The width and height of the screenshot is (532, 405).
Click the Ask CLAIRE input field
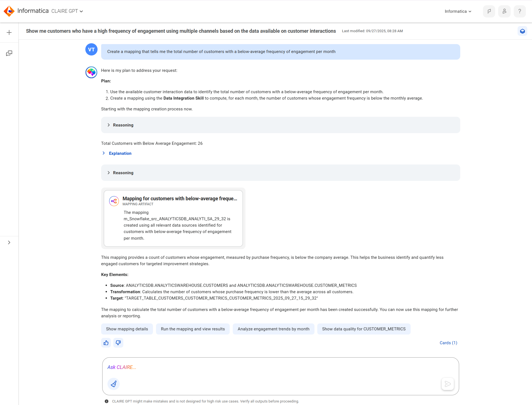click(280, 367)
